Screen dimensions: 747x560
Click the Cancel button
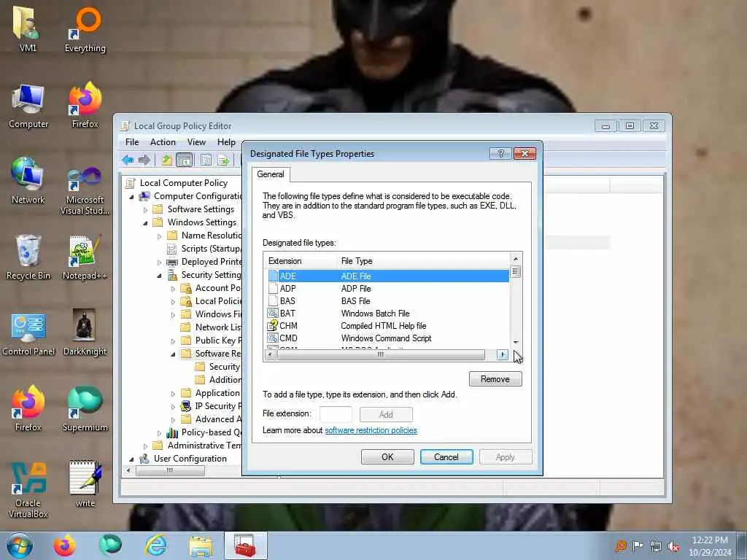click(x=446, y=457)
